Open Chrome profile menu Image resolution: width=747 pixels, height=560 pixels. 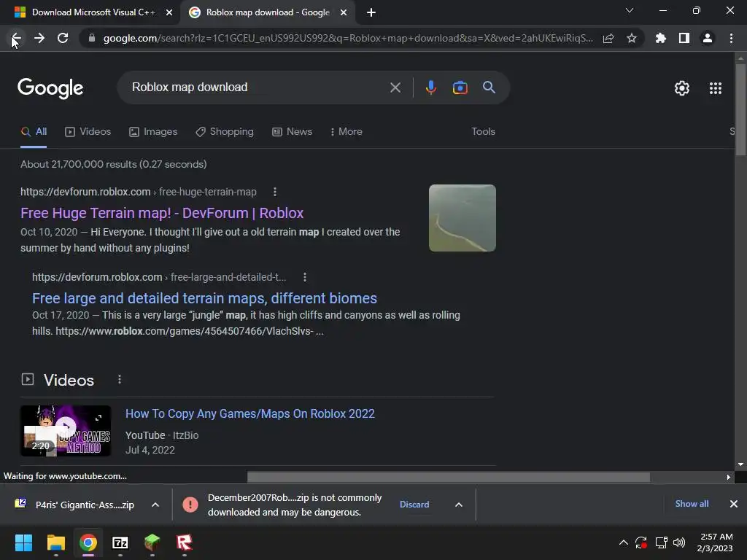click(x=708, y=38)
